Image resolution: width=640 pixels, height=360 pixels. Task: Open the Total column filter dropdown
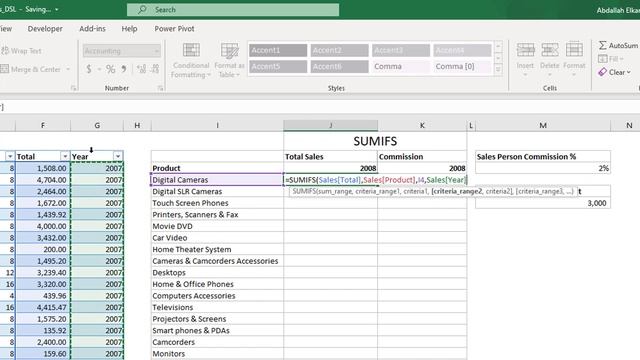coord(64,157)
